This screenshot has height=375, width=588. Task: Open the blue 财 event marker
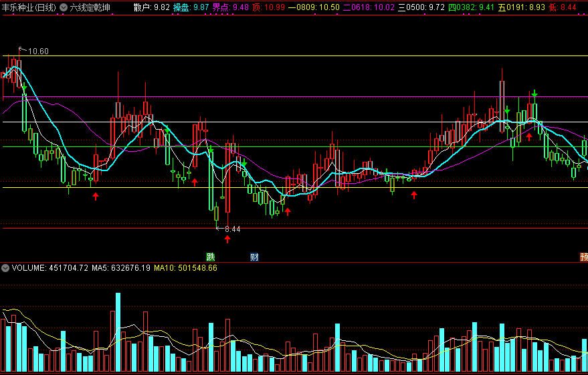click(255, 257)
